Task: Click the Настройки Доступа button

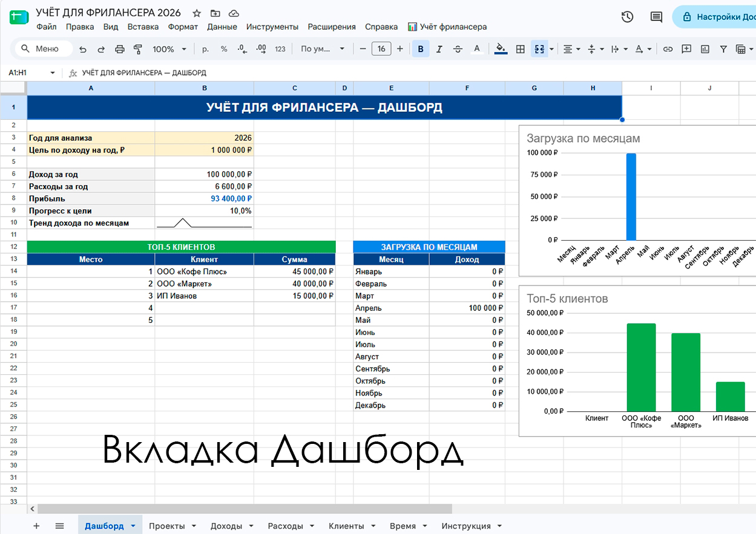Action: [714, 17]
